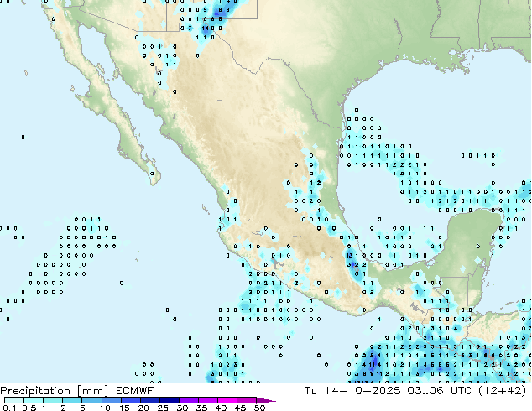Click the date text 'Tu 14-10-2025'
This screenshot has height=411, width=532.
click(352, 391)
